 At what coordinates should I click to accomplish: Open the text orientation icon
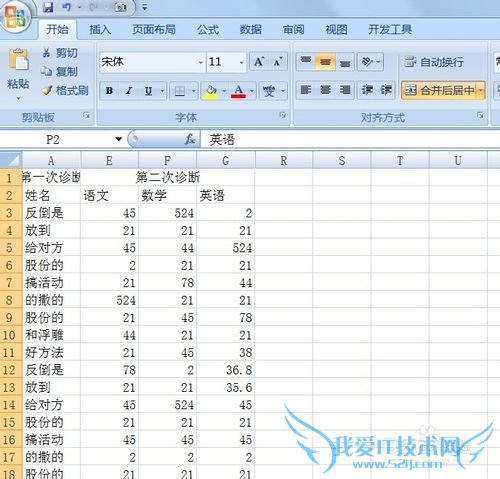pyautogui.click(x=367, y=62)
